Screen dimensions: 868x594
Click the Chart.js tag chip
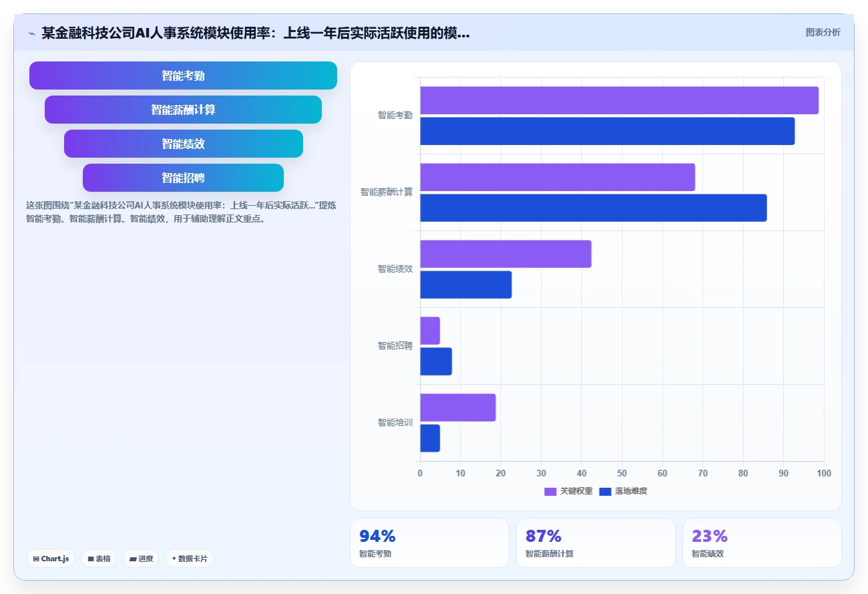pyautogui.click(x=51, y=559)
